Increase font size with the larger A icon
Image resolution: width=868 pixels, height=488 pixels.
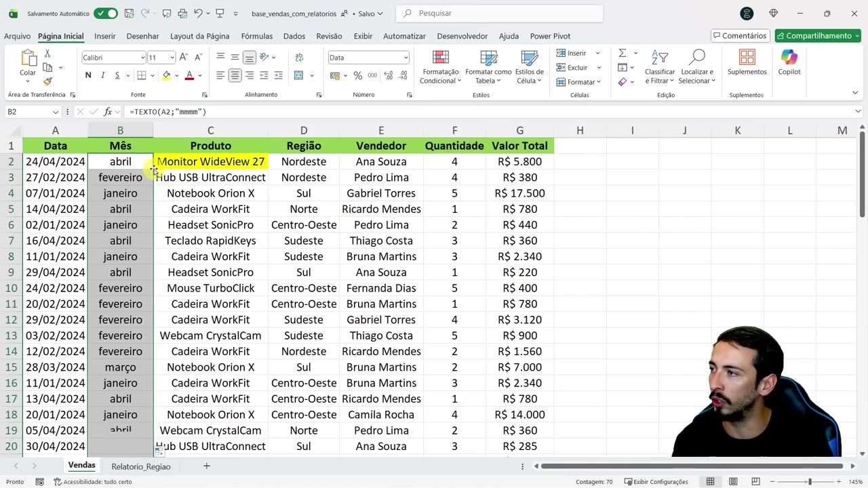click(x=184, y=58)
